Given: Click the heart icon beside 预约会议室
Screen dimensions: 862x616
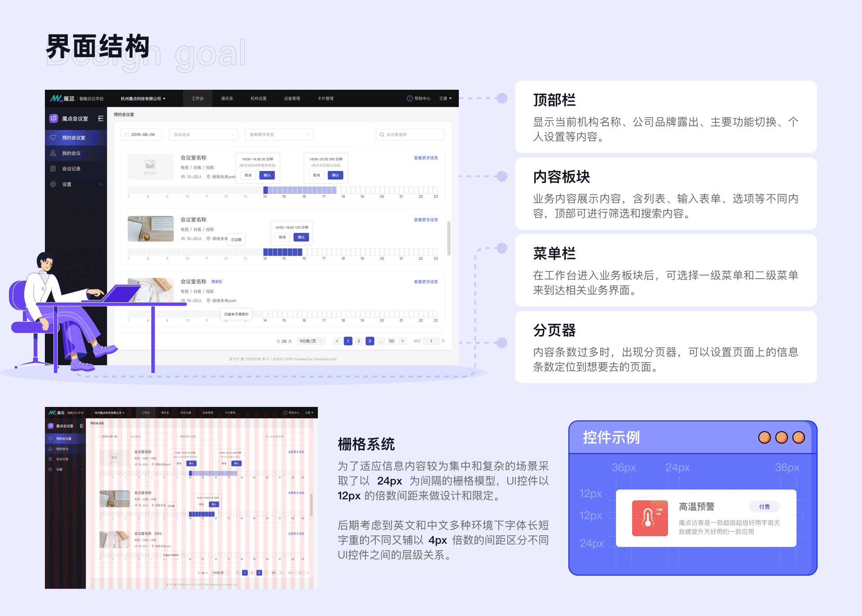Looking at the screenshot, I should coord(53,138).
